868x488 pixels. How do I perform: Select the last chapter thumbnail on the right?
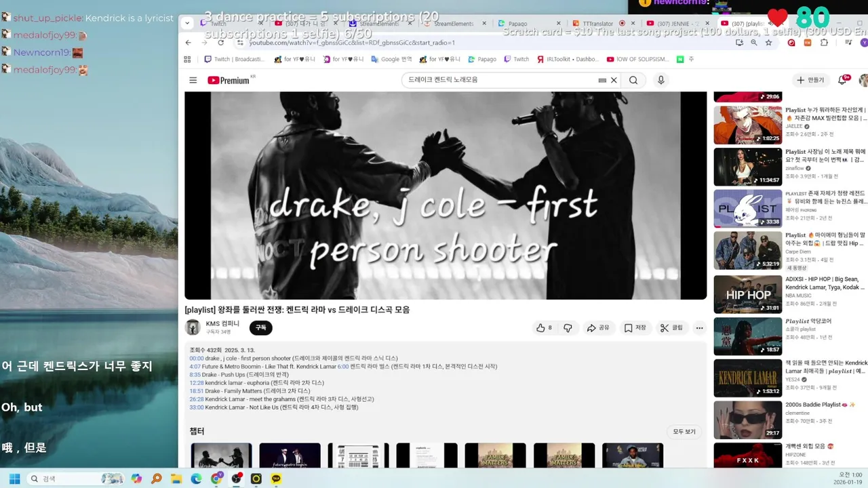pos(633,455)
